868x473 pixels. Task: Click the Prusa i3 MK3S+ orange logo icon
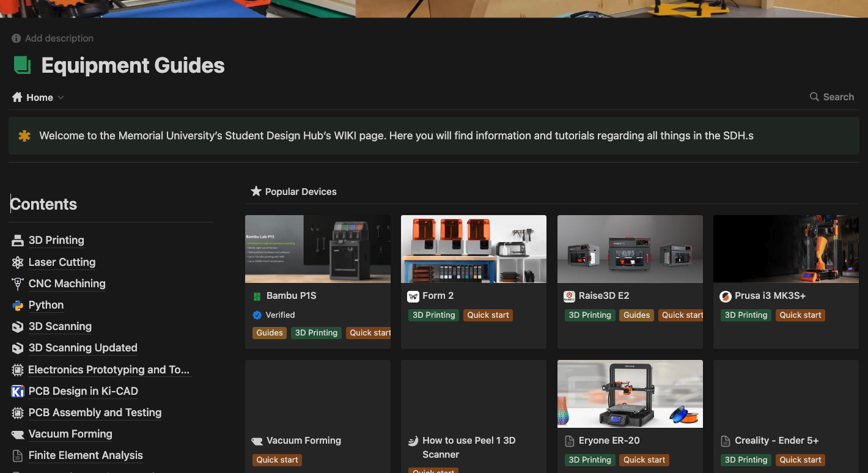[726, 296]
